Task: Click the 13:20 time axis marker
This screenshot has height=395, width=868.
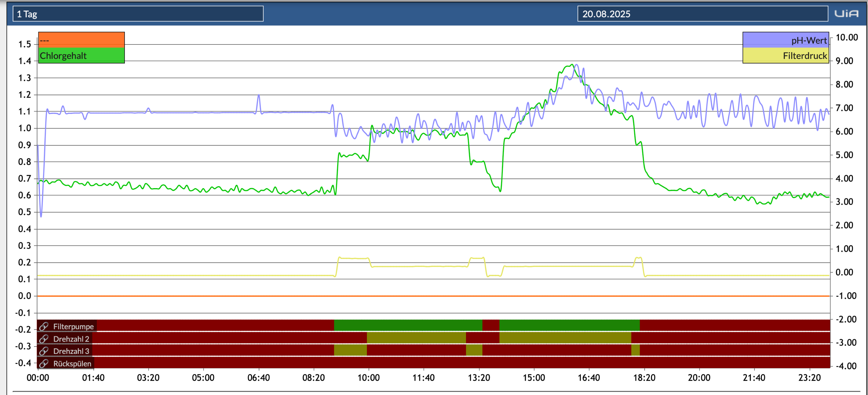Action: [479, 378]
